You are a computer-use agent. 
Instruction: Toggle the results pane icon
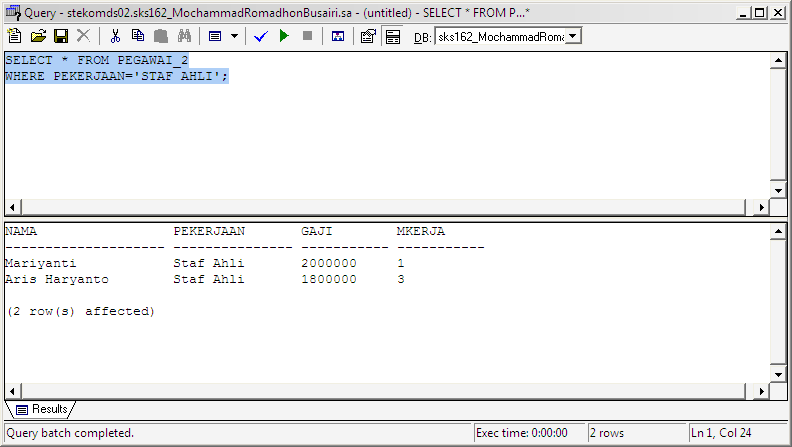coord(392,36)
